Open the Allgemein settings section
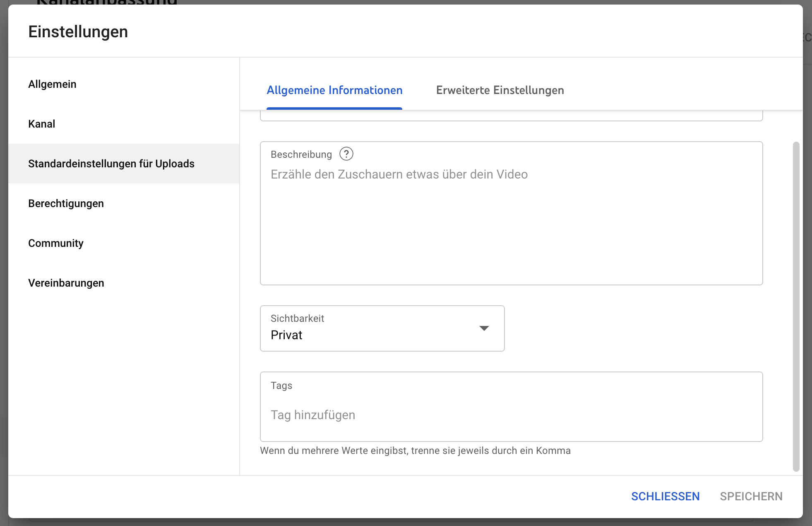Screen dimensions: 812x526 point(52,84)
